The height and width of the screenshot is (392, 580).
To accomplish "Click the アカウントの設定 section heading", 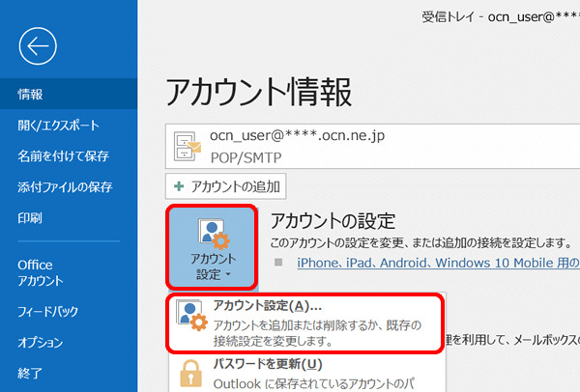I will click(333, 221).
